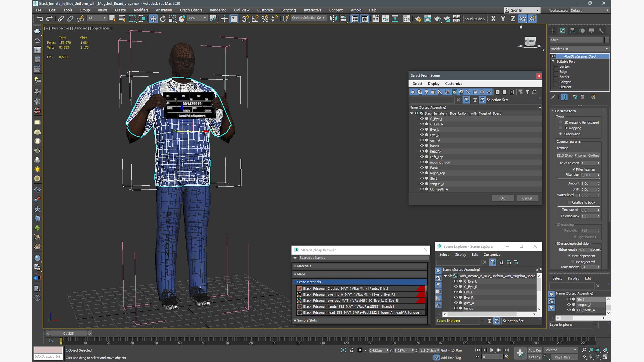This screenshot has height=362, width=644.
Task: Click the Undo arrow icon
Action: coord(40,19)
